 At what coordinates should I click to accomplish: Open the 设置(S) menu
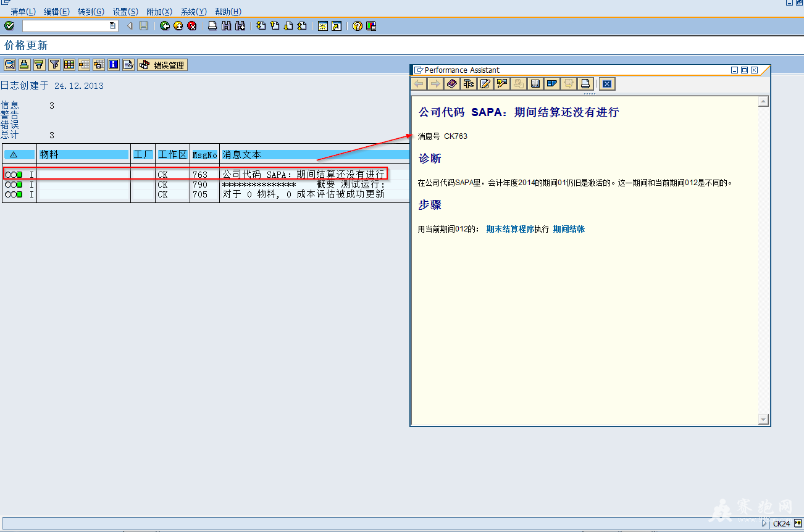click(x=125, y=12)
